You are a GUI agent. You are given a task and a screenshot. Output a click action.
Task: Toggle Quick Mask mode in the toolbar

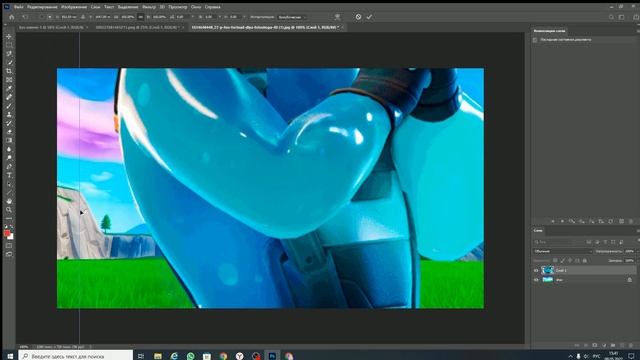click(9, 246)
